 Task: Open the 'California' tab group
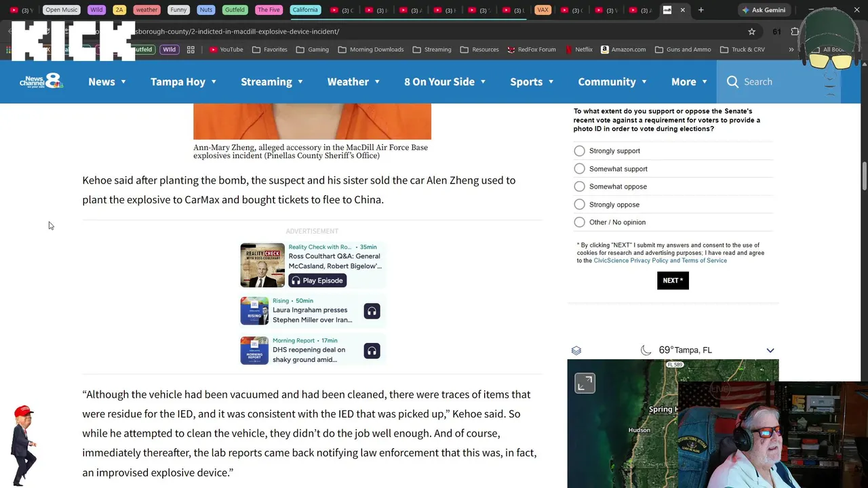click(305, 10)
